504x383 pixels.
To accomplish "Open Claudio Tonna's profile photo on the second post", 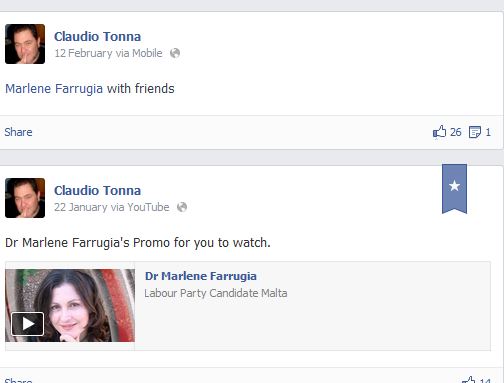I will 25,198.
